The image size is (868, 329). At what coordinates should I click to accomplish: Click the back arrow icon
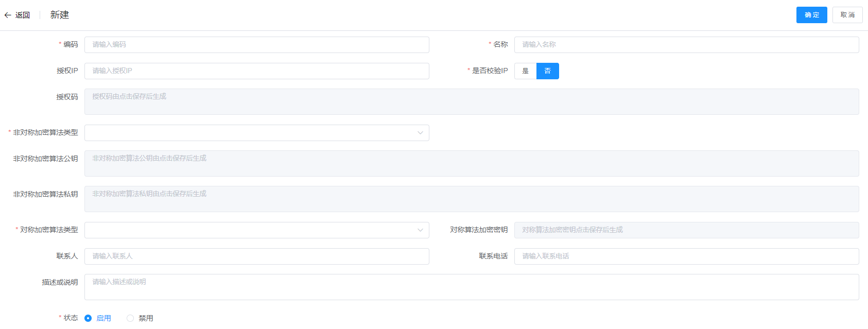(8, 15)
